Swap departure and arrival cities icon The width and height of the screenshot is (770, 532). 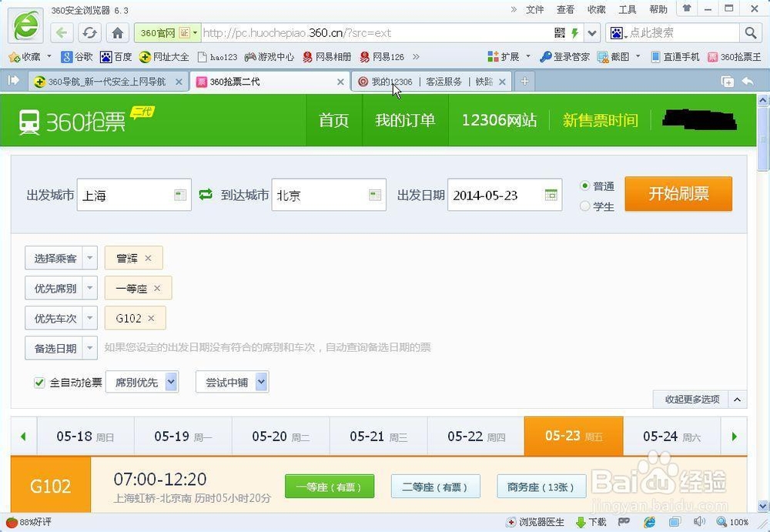pos(206,195)
